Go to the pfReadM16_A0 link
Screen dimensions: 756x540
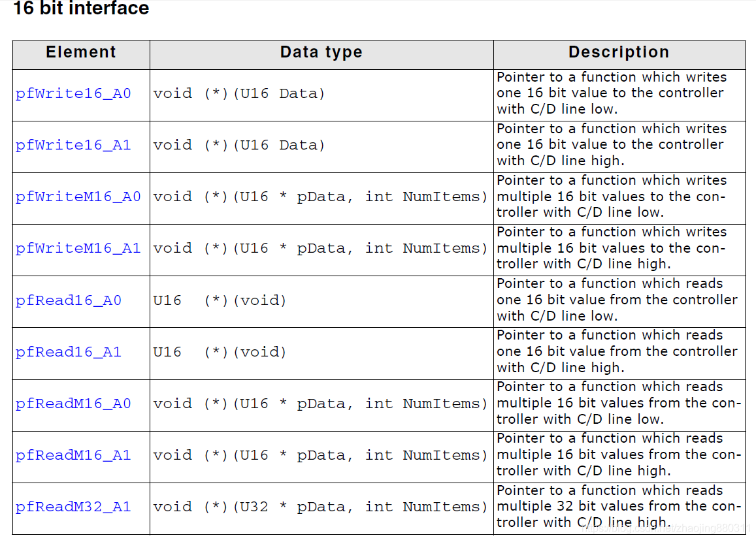[x=73, y=404]
